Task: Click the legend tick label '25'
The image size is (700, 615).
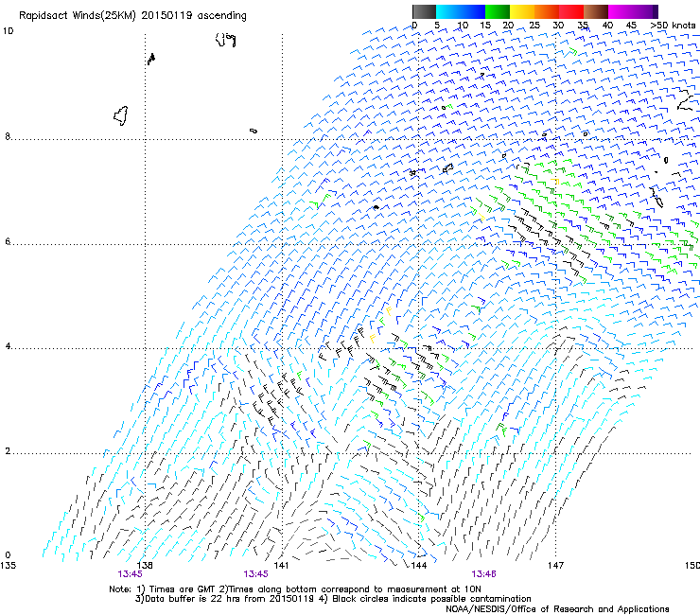Action: (x=534, y=26)
